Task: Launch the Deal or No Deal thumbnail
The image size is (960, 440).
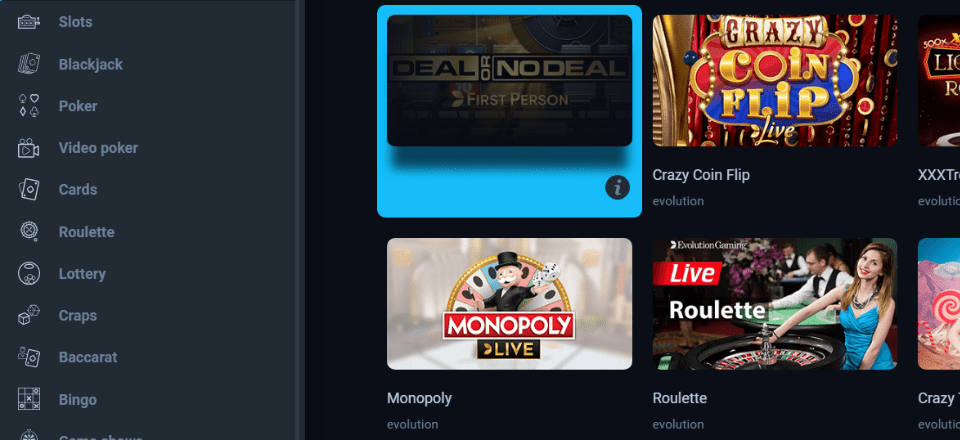Action: point(509,80)
